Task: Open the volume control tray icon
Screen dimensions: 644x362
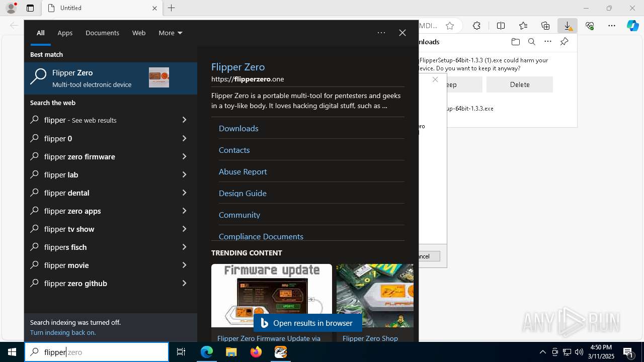Action: click(x=579, y=352)
